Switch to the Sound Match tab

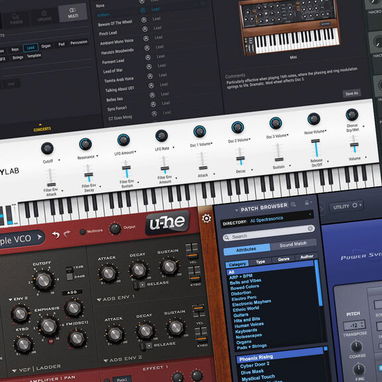click(x=293, y=244)
